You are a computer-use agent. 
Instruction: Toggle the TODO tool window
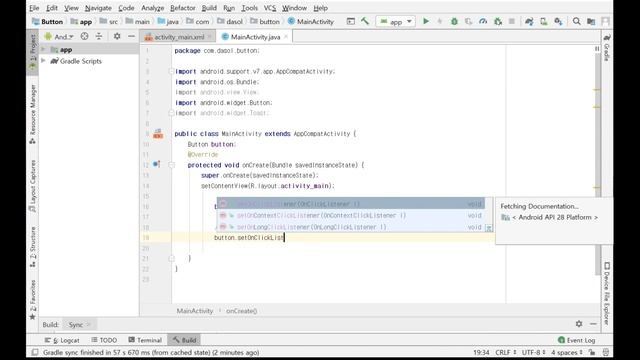tap(104, 340)
